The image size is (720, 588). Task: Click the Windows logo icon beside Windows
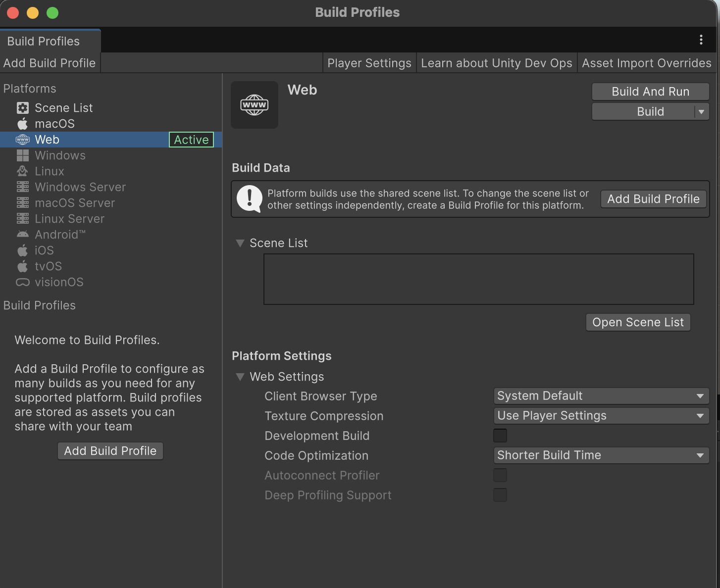tap(23, 155)
